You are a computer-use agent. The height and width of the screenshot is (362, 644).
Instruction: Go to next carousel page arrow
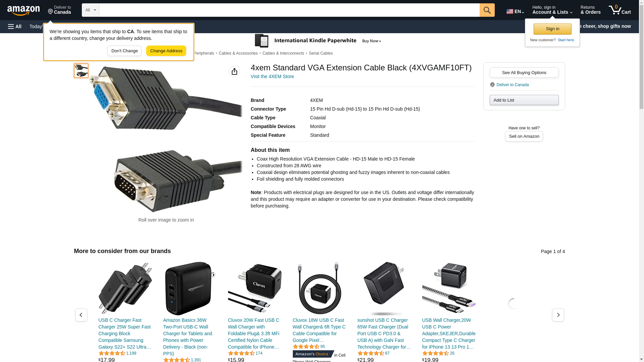click(558, 315)
